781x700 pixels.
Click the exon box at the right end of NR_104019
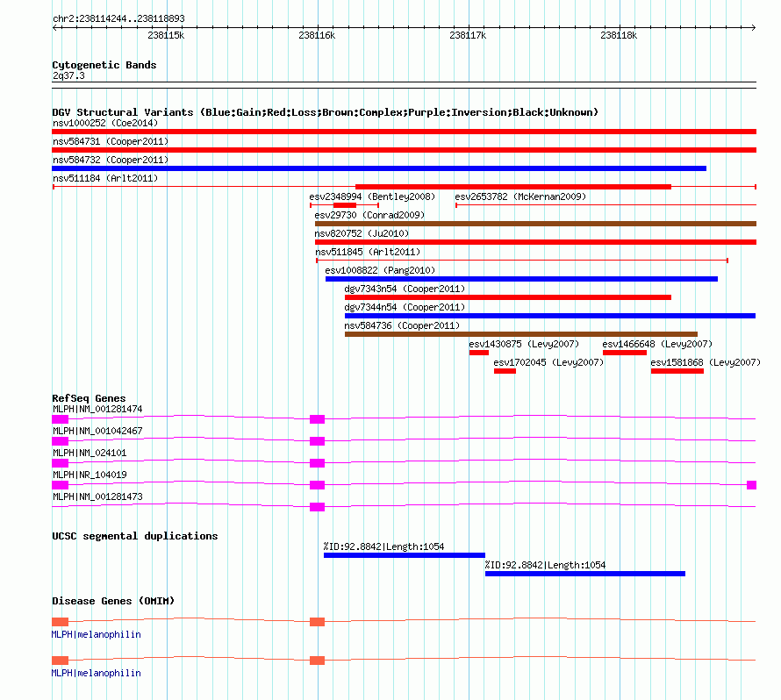[752, 485]
